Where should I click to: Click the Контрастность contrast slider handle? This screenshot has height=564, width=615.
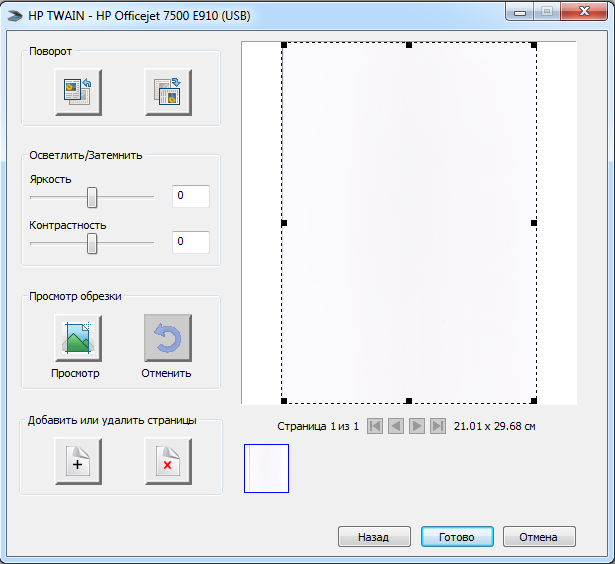point(92,243)
